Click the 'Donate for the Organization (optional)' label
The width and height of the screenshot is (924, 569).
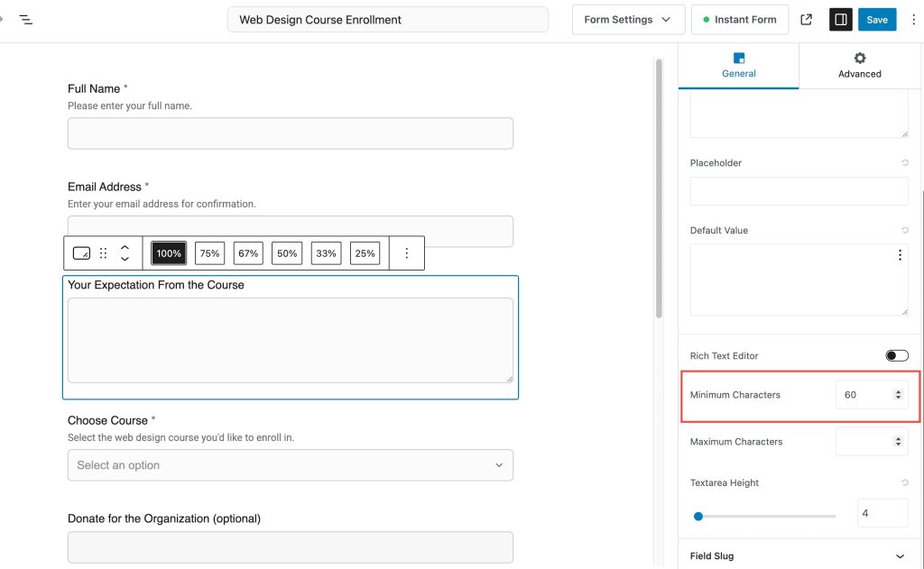click(x=164, y=519)
